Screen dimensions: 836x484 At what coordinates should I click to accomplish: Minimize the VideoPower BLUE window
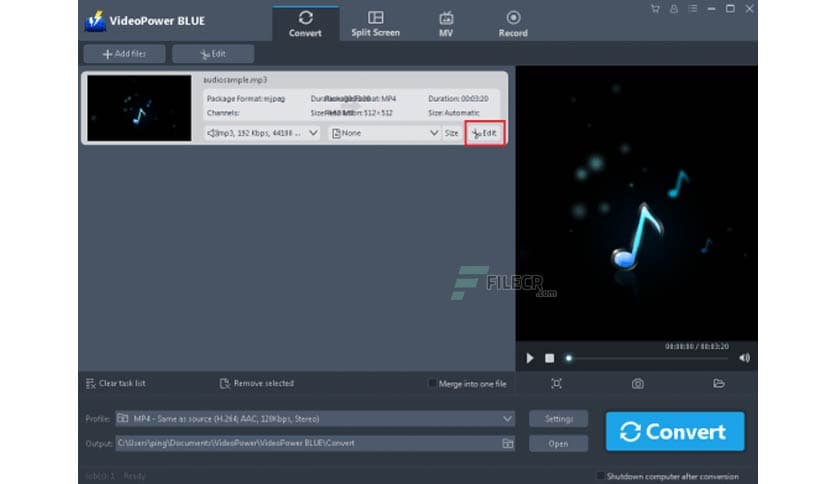[x=711, y=9]
